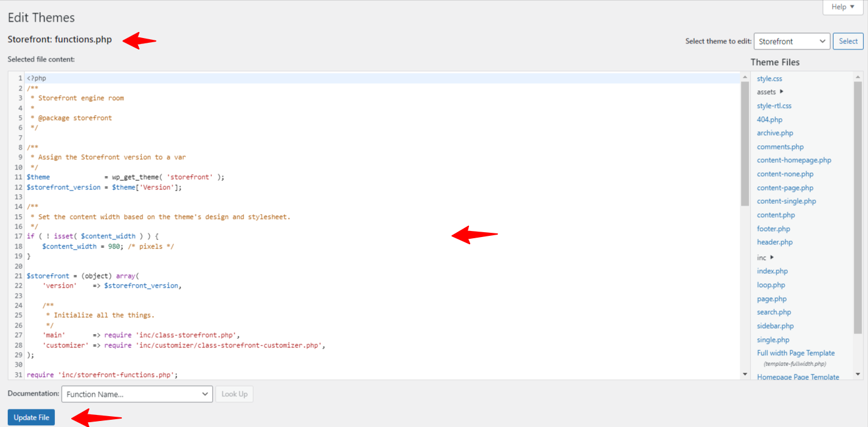Click the code editor scroll-up arrow
The image size is (868, 427).
(x=745, y=77)
